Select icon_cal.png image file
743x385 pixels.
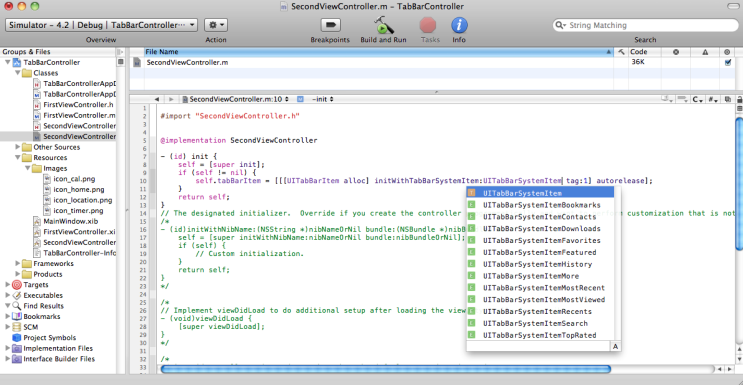tap(74, 179)
